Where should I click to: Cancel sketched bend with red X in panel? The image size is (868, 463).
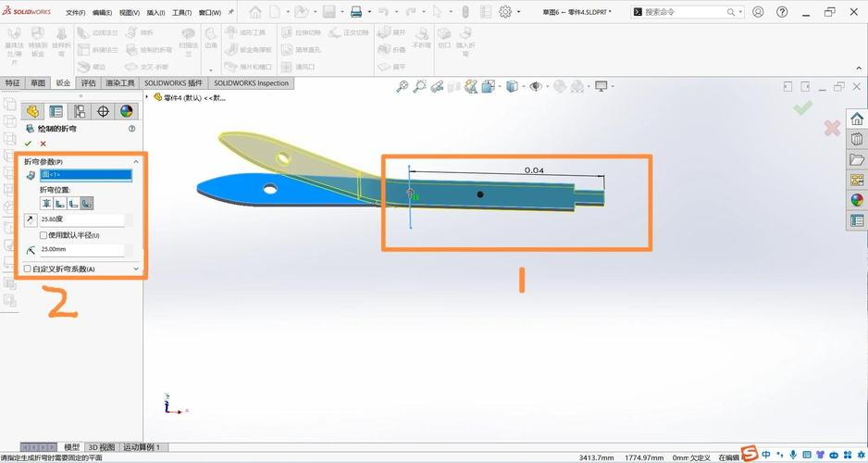pos(43,144)
